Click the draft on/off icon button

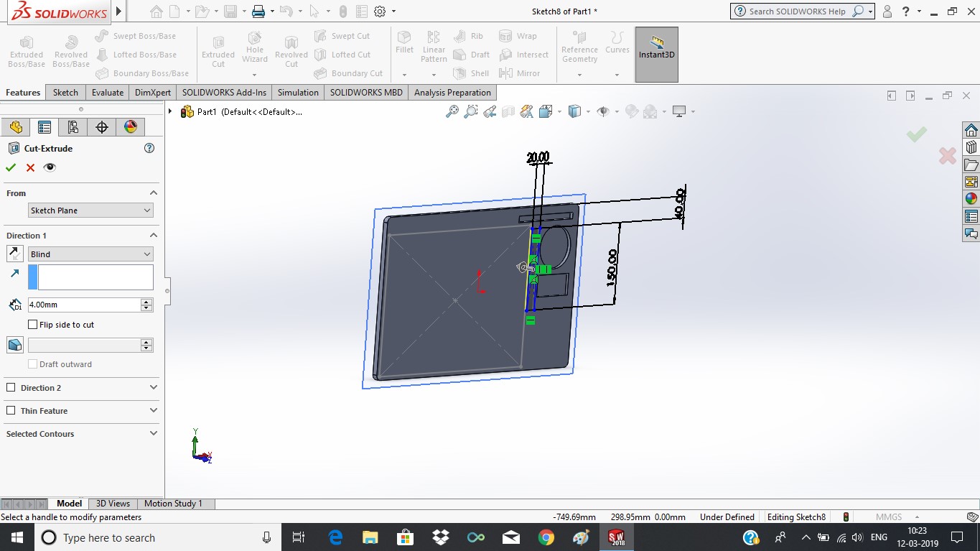(x=14, y=345)
